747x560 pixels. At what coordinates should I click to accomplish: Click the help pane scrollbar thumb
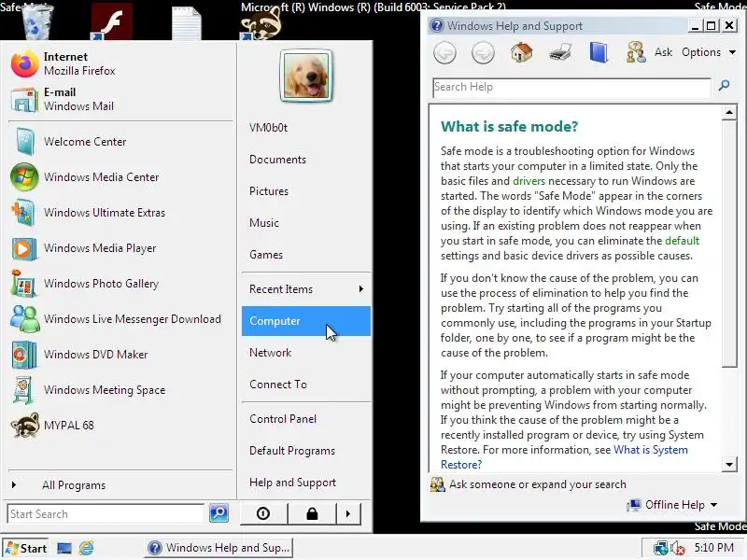coord(729,244)
